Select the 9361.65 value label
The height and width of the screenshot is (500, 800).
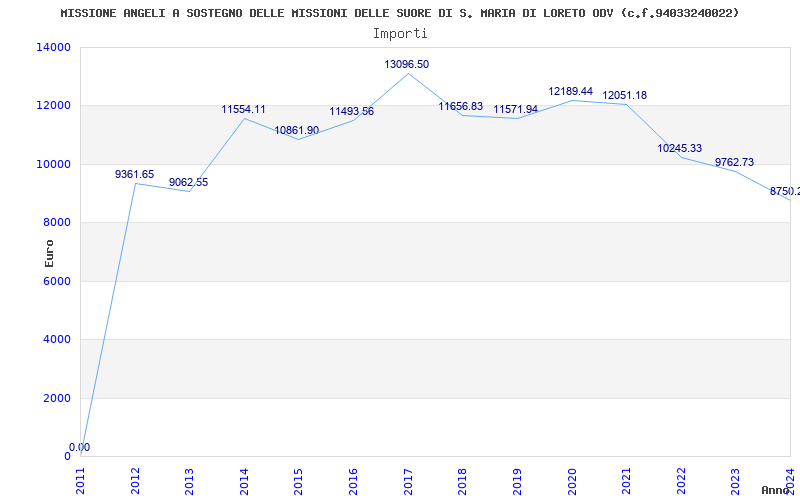[x=134, y=174]
